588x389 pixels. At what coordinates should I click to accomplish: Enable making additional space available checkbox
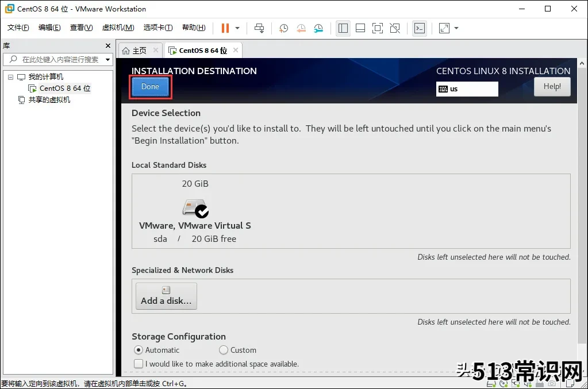click(139, 364)
